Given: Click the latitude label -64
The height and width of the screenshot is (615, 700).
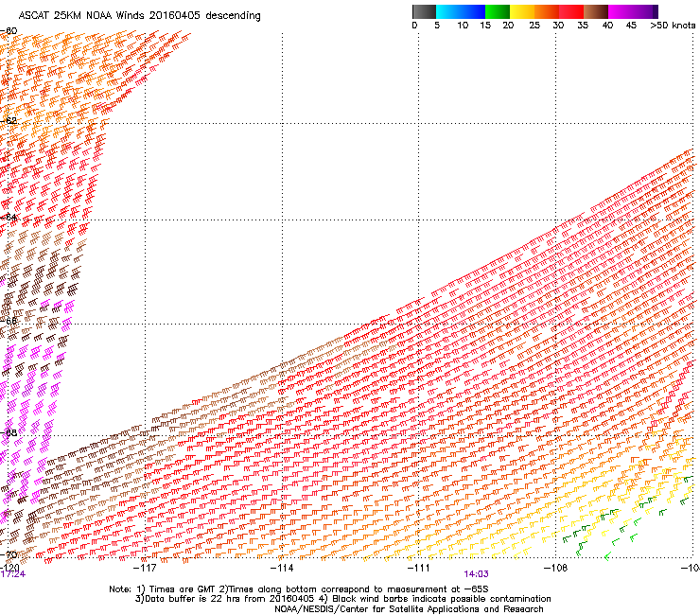Looking at the screenshot, I should pyautogui.click(x=9, y=217).
